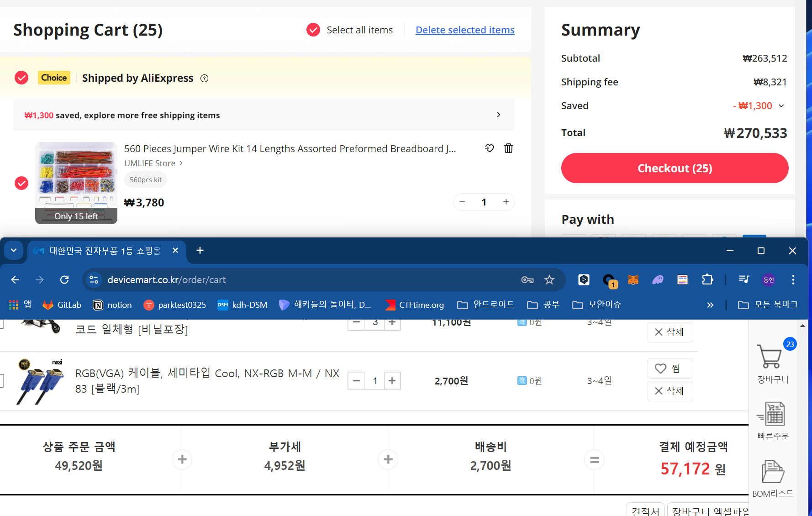Open the 안드로이드 bookmark folder
The image size is (812, 516).
(486, 305)
